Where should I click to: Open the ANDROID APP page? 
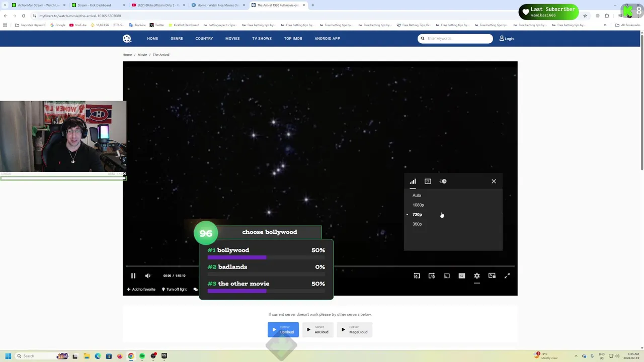[x=327, y=38]
